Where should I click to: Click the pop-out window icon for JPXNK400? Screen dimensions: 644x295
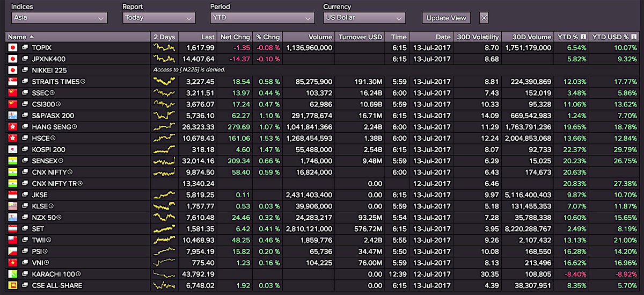pos(25,59)
